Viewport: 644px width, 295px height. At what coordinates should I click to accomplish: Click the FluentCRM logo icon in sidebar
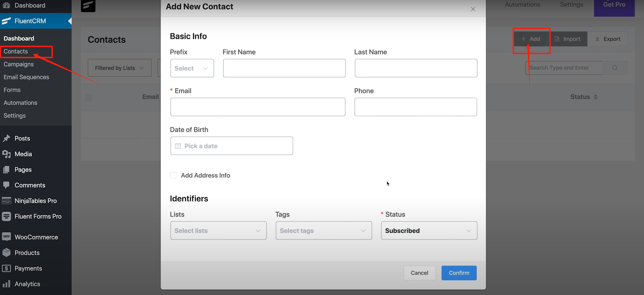[6, 21]
